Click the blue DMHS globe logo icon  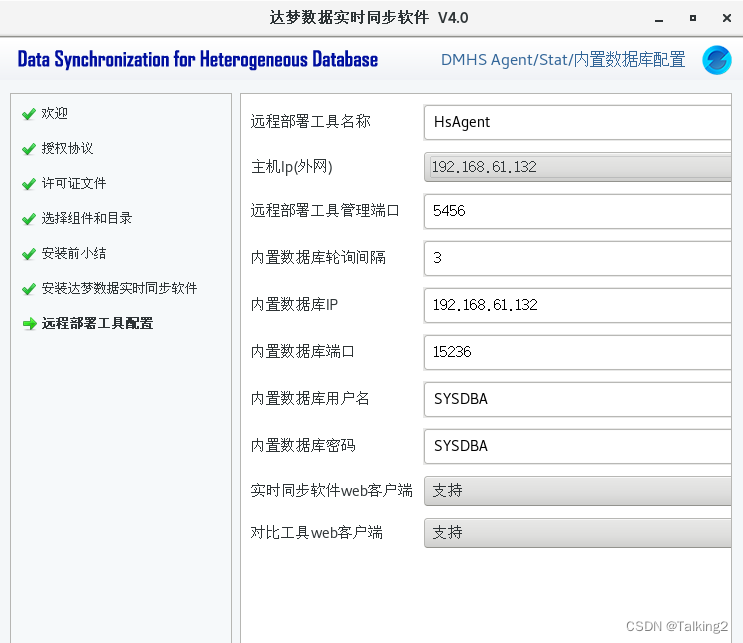click(716, 60)
